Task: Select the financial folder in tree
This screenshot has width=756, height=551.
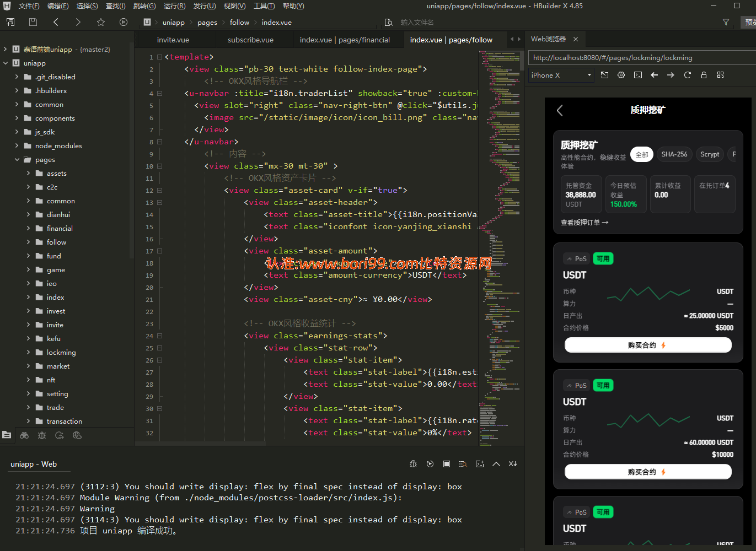Action: tap(60, 228)
